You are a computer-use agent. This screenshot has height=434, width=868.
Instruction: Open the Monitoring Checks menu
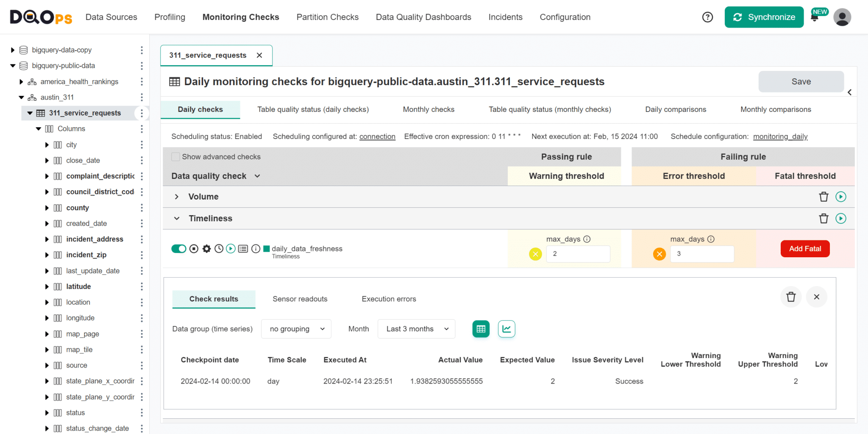point(241,17)
